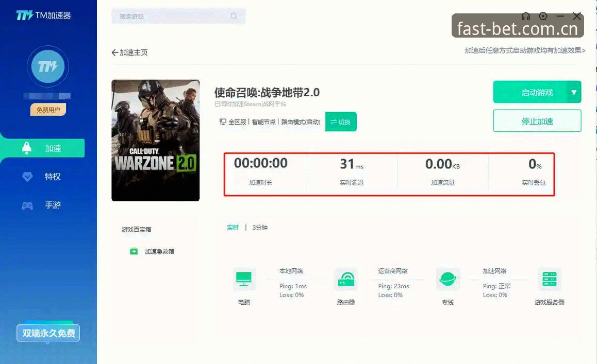Click the 本地网络 Ping: 1ms text

coord(293,286)
